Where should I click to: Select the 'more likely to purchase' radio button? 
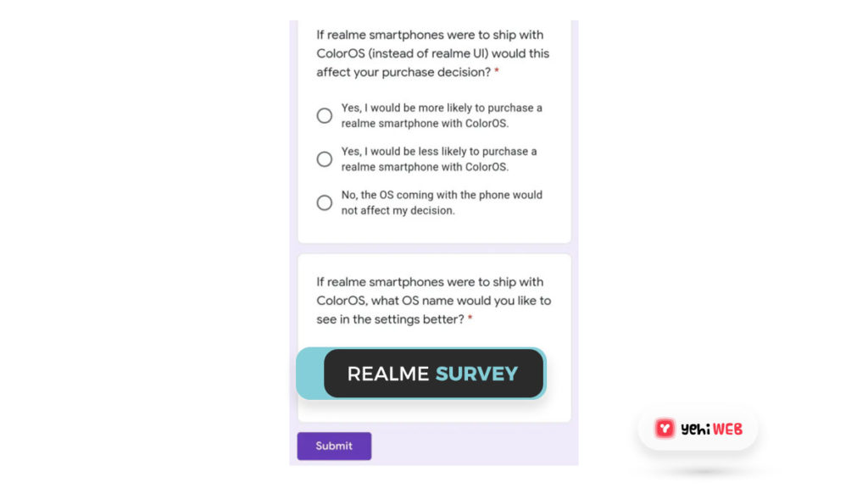coord(325,116)
